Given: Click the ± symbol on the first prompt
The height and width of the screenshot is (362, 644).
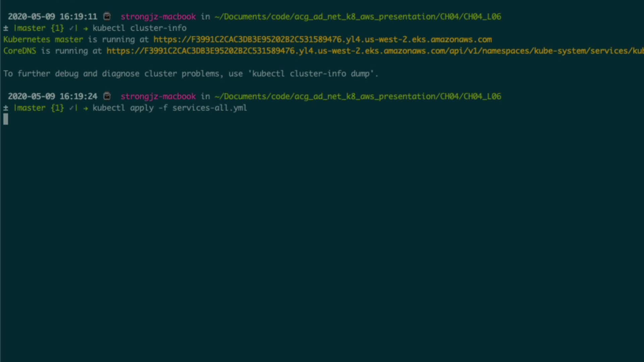Looking at the screenshot, I should tap(6, 28).
